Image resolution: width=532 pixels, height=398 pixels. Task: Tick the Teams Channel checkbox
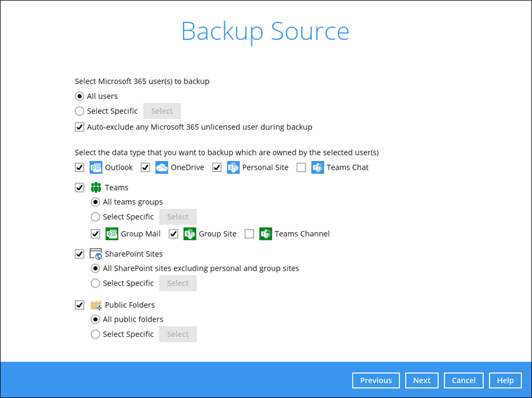pos(249,234)
